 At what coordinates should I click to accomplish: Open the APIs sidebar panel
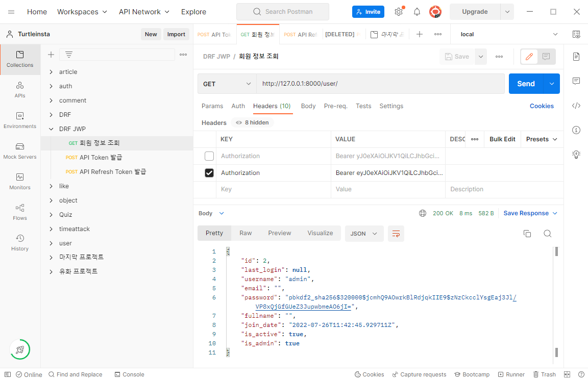20,90
